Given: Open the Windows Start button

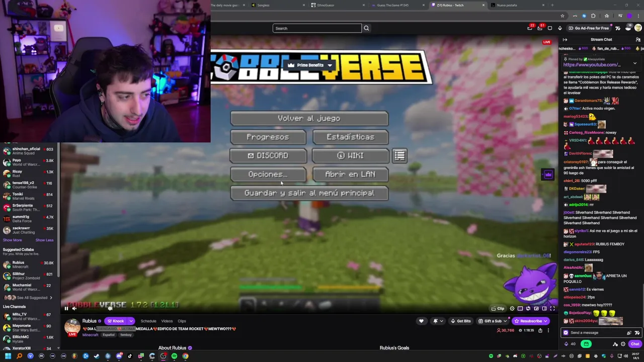Looking at the screenshot, I should coord(8,356).
